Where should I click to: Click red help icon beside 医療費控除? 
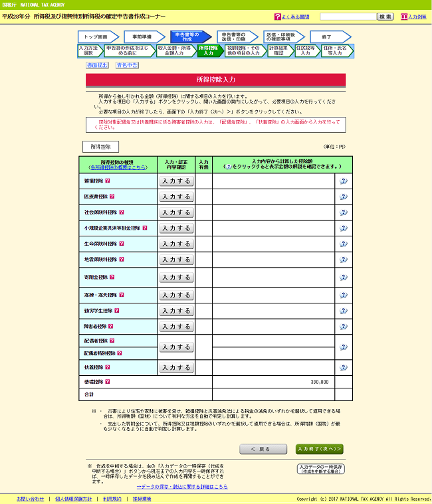(x=112, y=197)
